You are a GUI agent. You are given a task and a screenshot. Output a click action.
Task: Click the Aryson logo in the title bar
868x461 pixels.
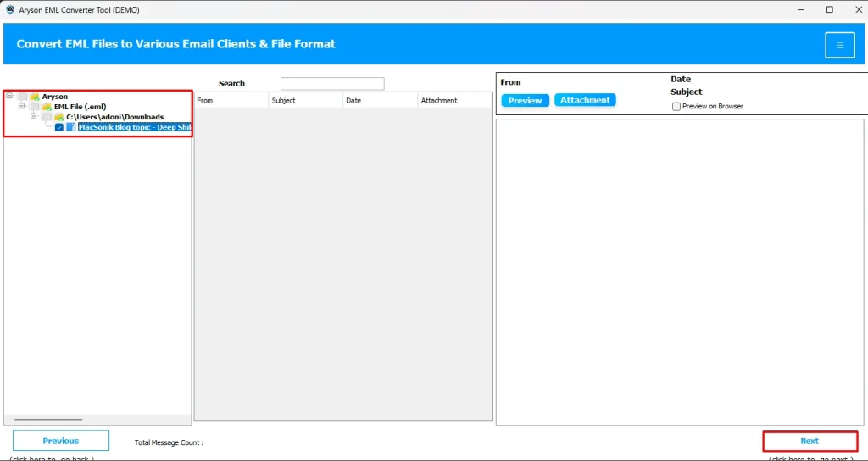10,10
